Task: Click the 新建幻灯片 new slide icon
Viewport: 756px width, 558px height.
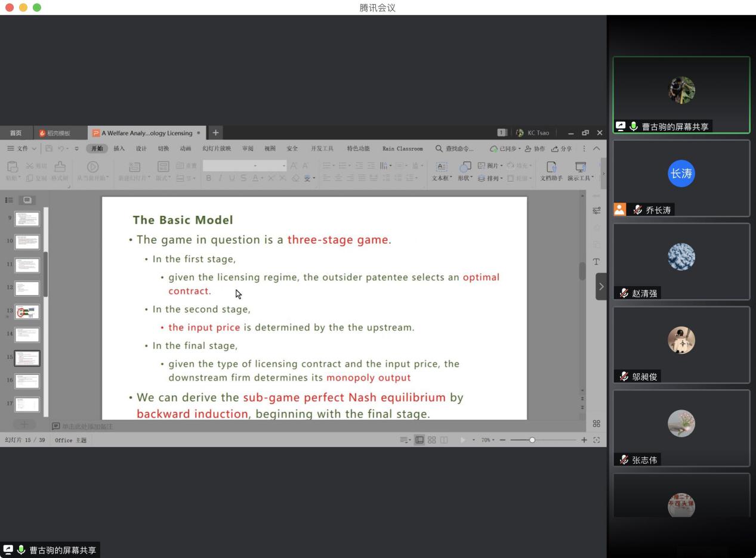Action: [135, 167]
